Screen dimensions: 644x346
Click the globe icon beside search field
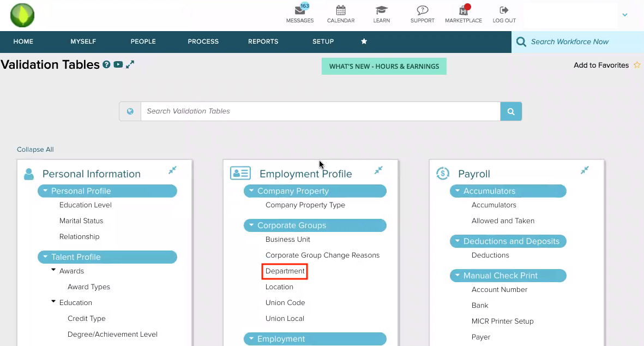tap(130, 111)
